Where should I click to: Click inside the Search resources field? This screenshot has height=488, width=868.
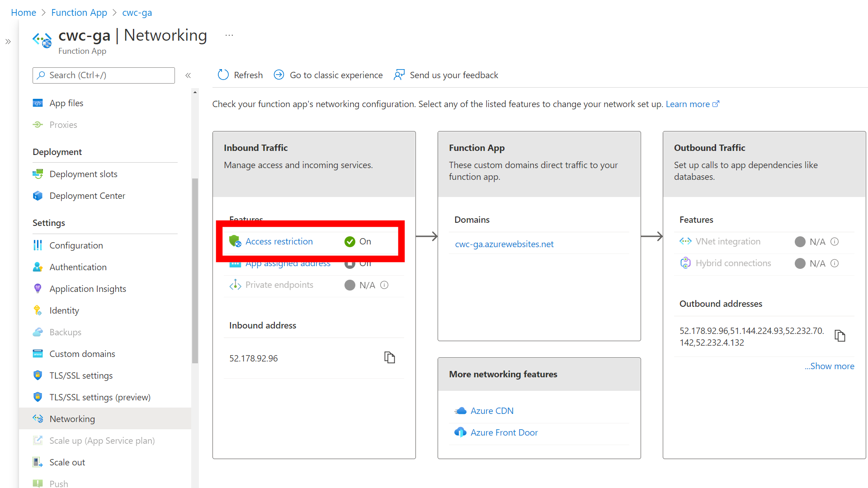pyautogui.click(x=104, y=75)
